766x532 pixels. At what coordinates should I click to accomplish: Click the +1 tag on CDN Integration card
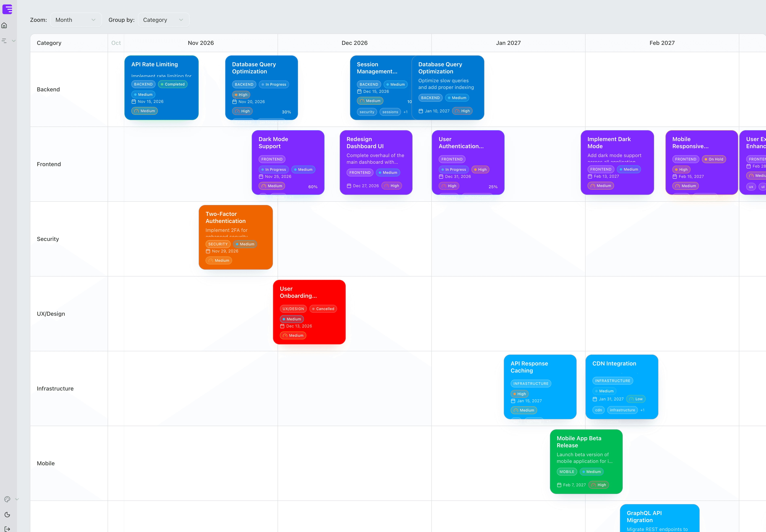pyautogui.click(x=643, y=410)
